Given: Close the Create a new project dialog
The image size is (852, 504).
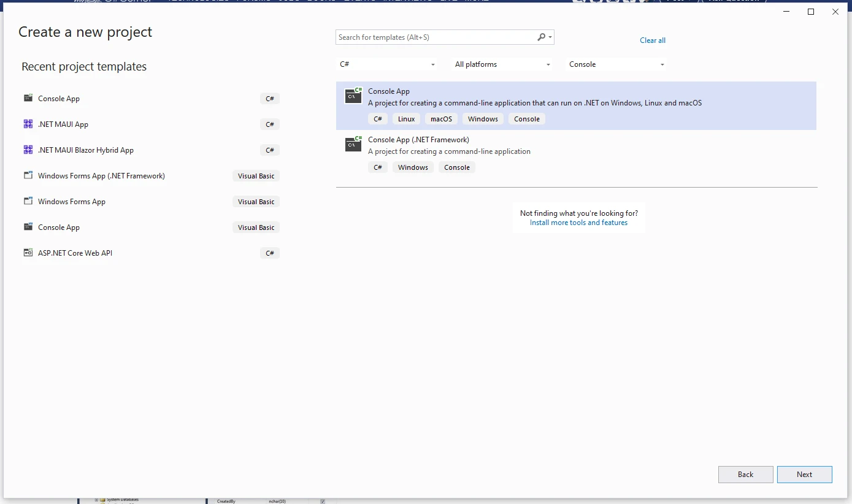Looking at the screenshot, I should coord(835,12).
